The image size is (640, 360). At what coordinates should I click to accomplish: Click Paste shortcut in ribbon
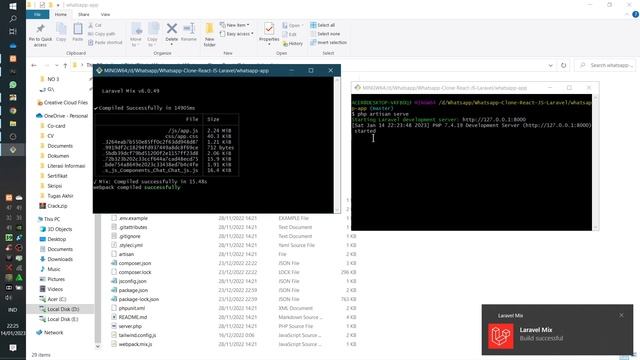(105, 42)
